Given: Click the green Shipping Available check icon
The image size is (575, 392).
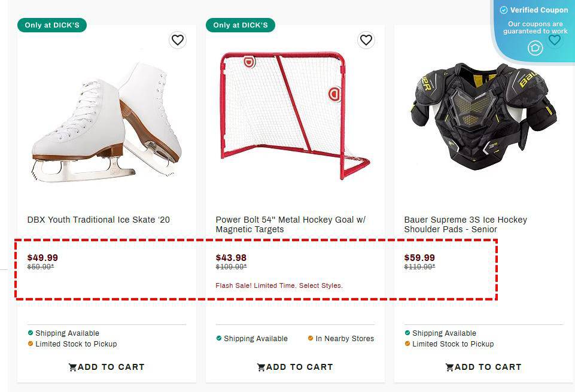Looking at the screenshot, I should coord(29,333).
